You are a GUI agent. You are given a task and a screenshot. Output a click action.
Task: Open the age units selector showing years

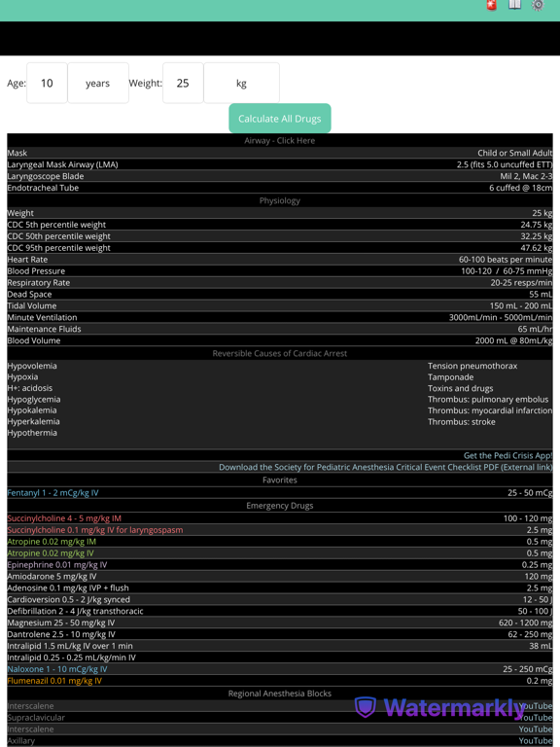(98, 83)
